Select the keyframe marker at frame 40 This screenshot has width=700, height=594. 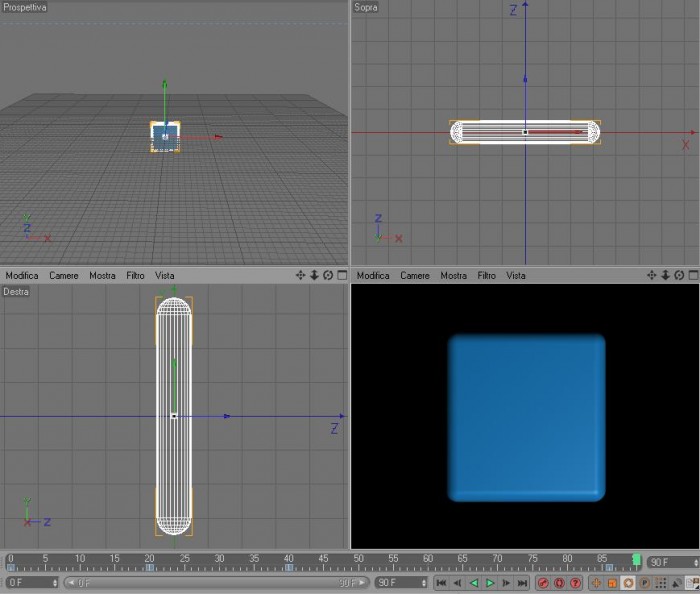[289, 568]
